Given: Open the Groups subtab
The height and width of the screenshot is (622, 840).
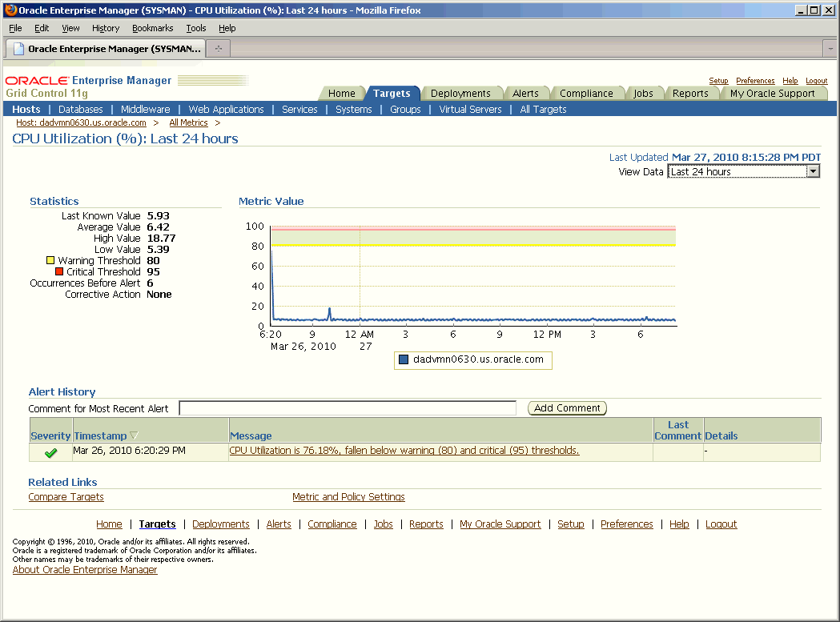Looking at the screenshot, I should tap(405, 110).
